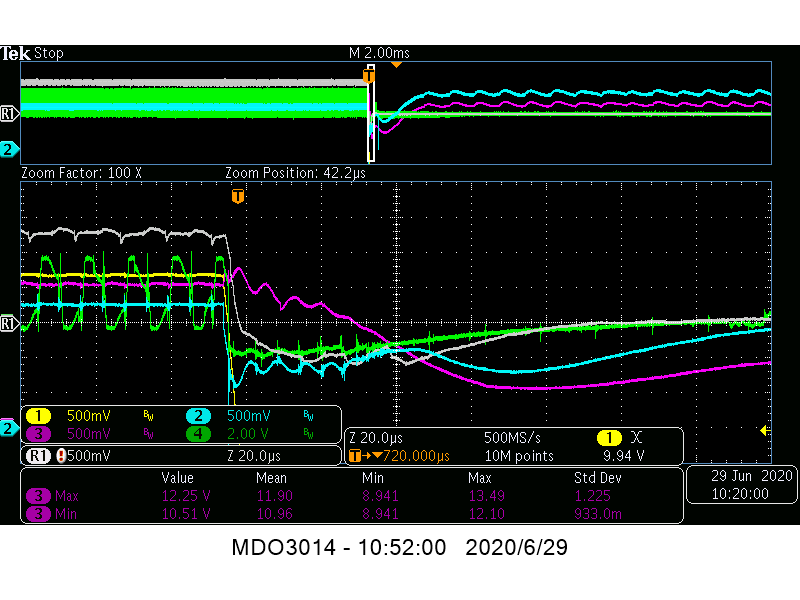Click the R1 500mV scale value
The width and height of the screenshot is (800, 600).
(x=88, y=456)
